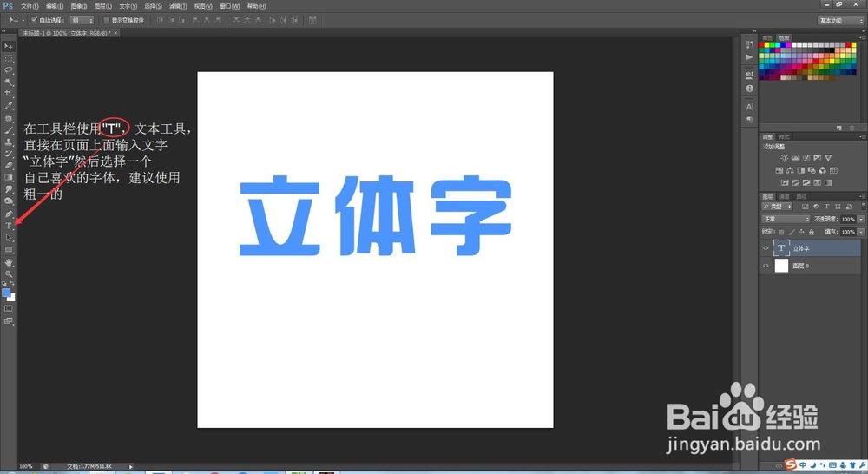
Task: Open the Swatches panel flyout menu
Action: coord(862,37)
